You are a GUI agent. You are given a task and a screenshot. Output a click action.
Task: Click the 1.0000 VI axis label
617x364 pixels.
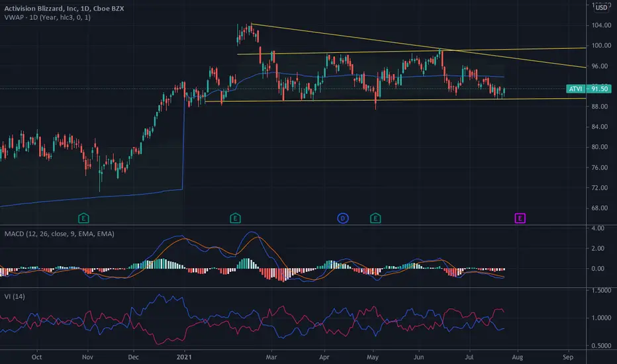pos(601,318)
